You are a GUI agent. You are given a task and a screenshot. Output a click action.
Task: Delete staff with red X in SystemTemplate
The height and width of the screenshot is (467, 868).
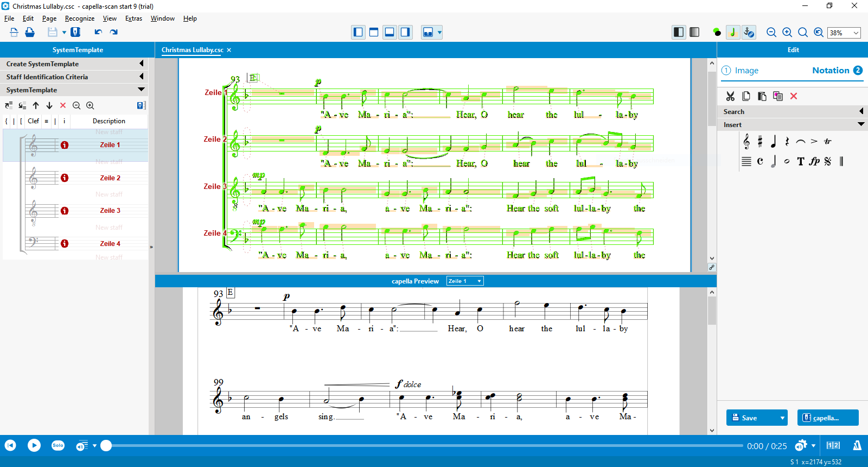tap(63, 106)
